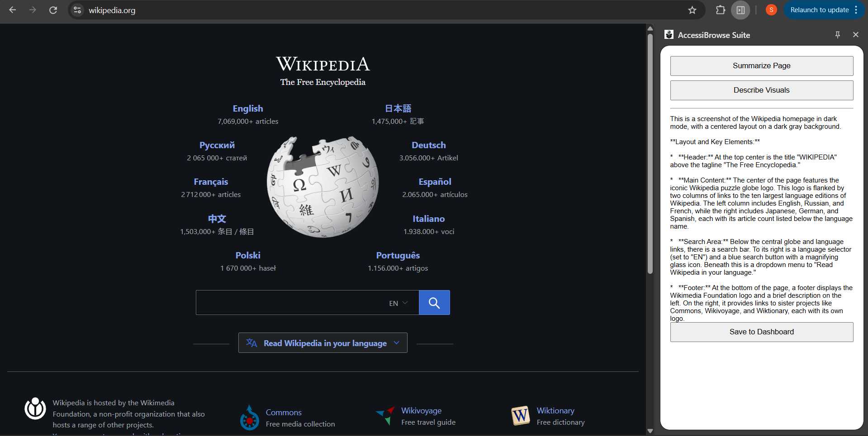Open the 中文 Wikipedia edition
This screenshot has height=436, width=868.
(x=217, y=219)
